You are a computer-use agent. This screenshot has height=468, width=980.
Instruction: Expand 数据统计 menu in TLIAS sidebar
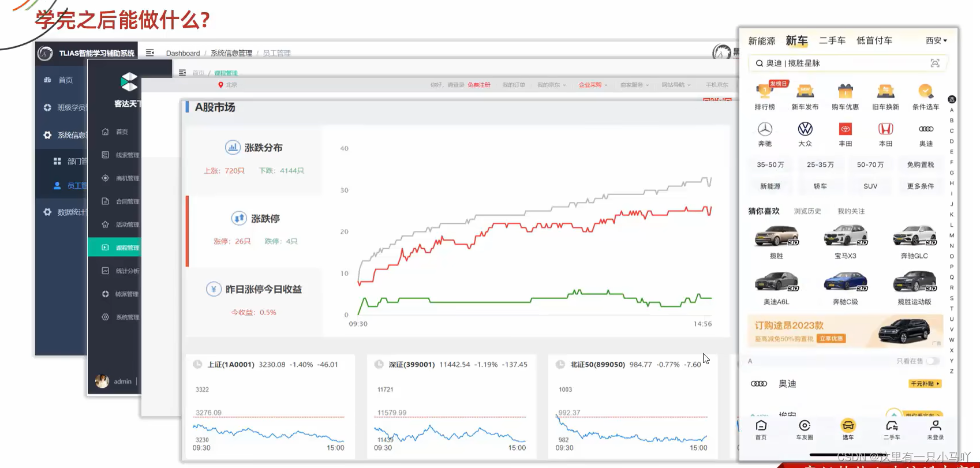[64, 212]
